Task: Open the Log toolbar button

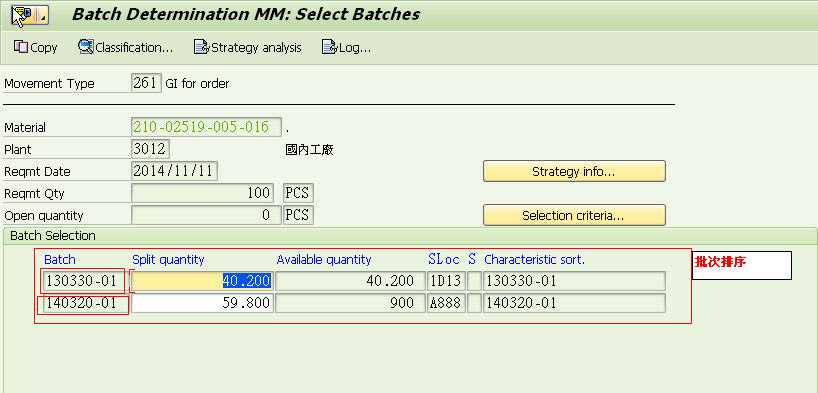Action: [x=346, y=47]
